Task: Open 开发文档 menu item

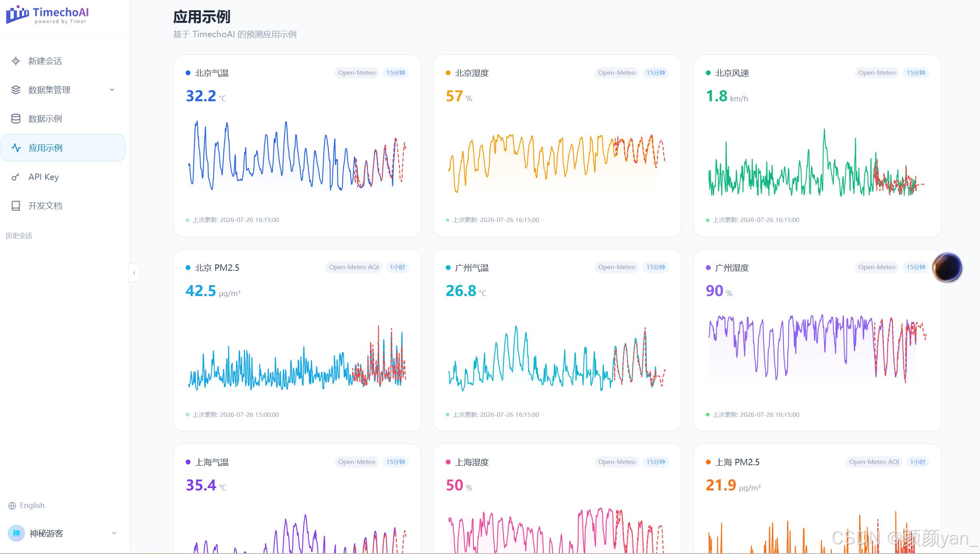Action: point(63,206)
